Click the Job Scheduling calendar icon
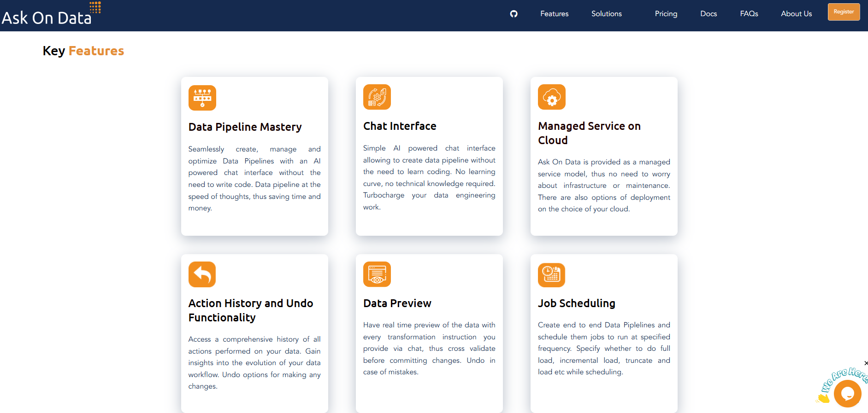The image size is (868, 413). click(x=551, y=275)
